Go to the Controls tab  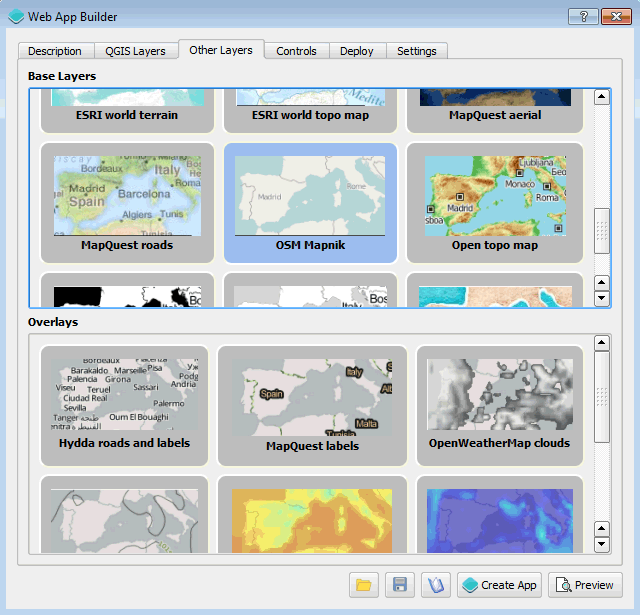[x=296, y=51]
